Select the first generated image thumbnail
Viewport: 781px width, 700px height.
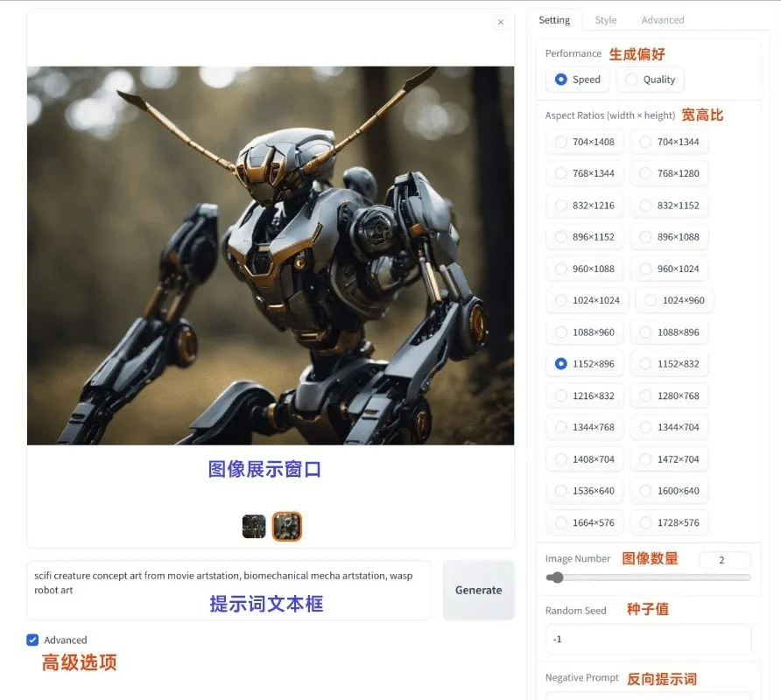[254, 526]
